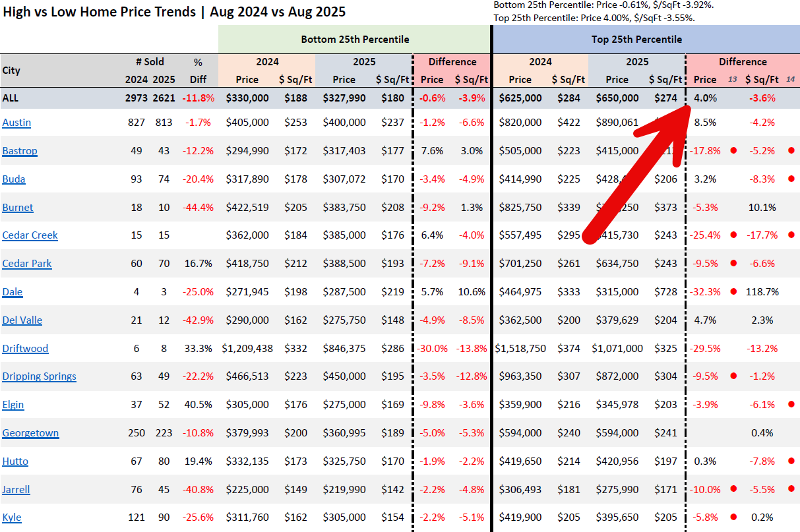Click red dot next to Elgin's -6.1%

pyautogui.click(x=791, y=404)
